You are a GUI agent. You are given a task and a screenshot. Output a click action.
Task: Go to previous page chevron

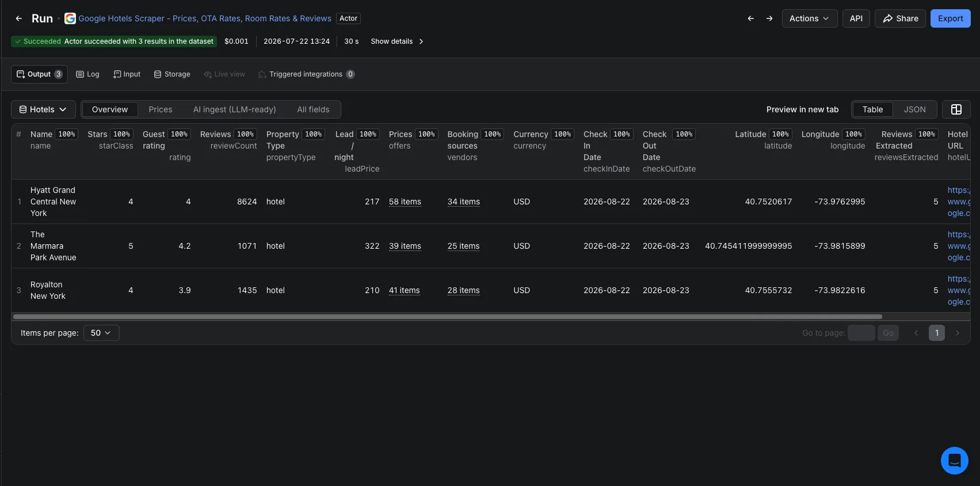point(916,333)
